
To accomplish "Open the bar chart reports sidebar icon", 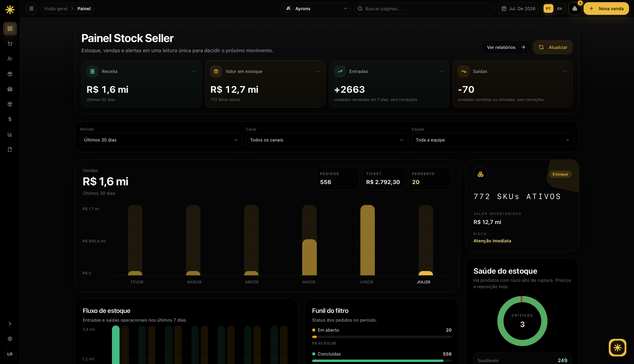I will pos(10,134).
